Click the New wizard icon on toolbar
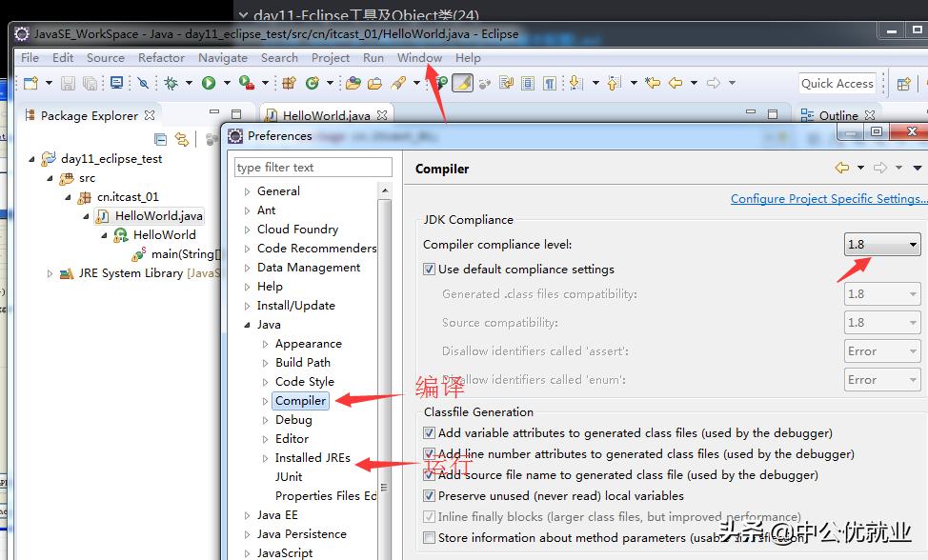 tap(29, 83)
